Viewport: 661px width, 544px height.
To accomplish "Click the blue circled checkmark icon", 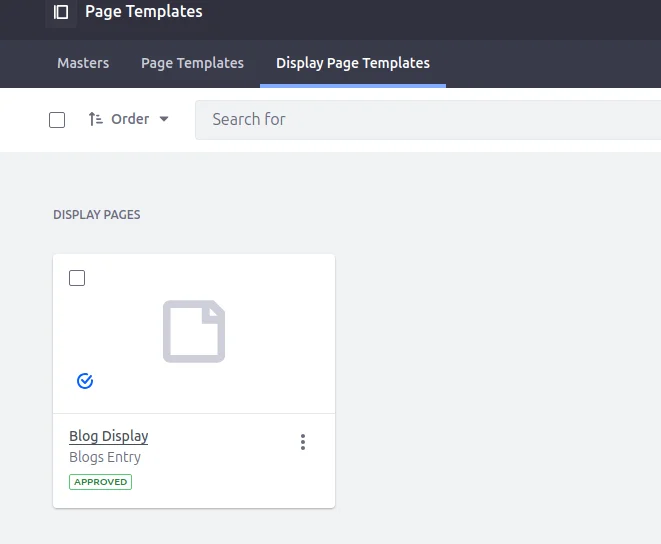I will coord(85,381).
